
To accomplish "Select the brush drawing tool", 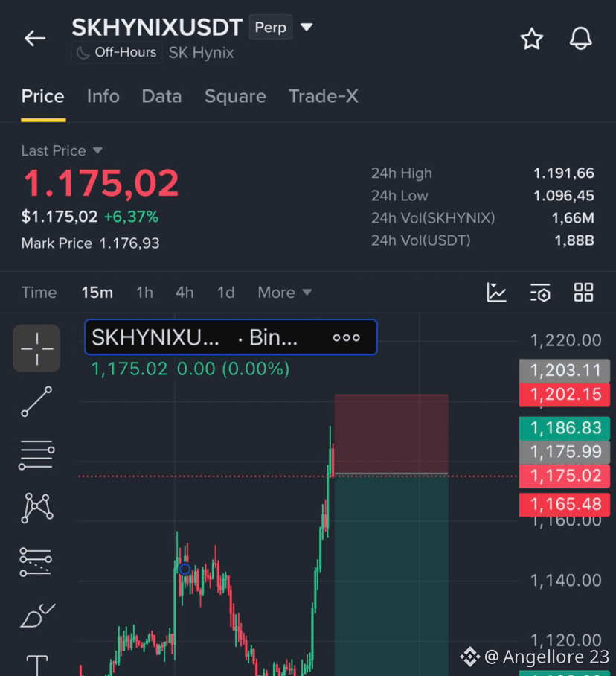I will click(x=37, y=615).
